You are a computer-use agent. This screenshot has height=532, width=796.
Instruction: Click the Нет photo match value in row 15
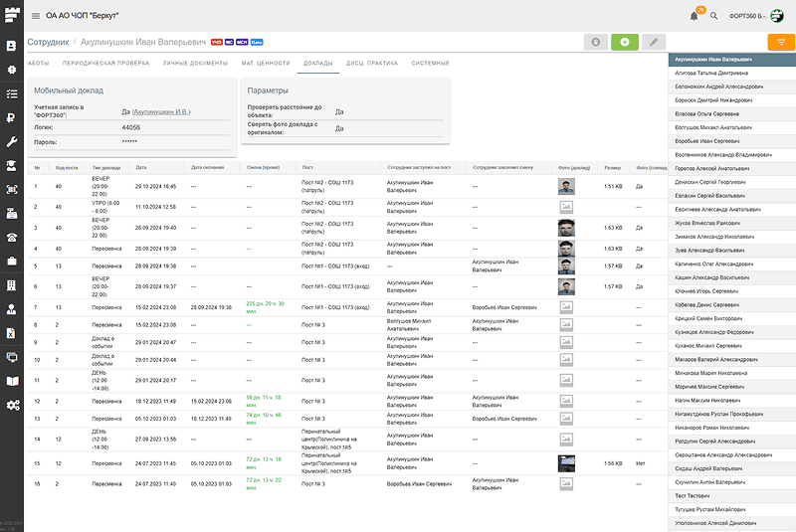tap(640, 463)
